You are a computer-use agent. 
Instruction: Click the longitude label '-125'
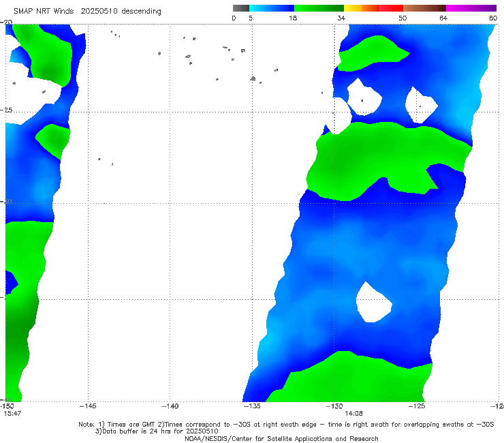[x=417, y=406]
